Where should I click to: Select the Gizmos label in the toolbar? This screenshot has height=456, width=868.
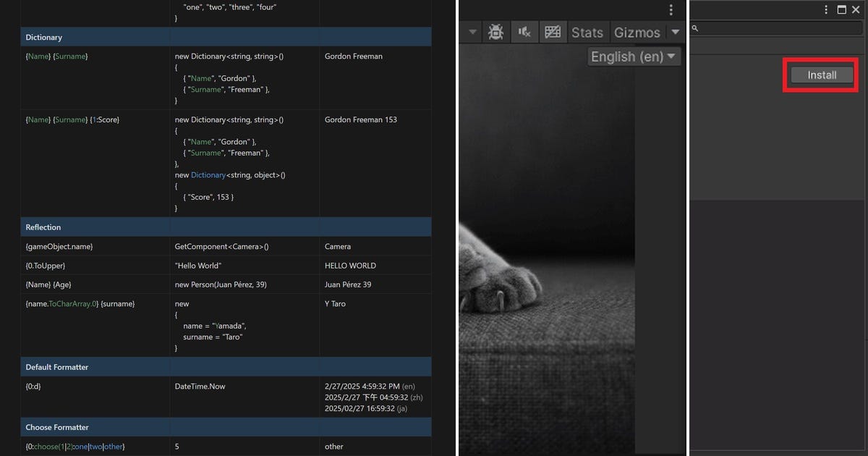[637, 32]
